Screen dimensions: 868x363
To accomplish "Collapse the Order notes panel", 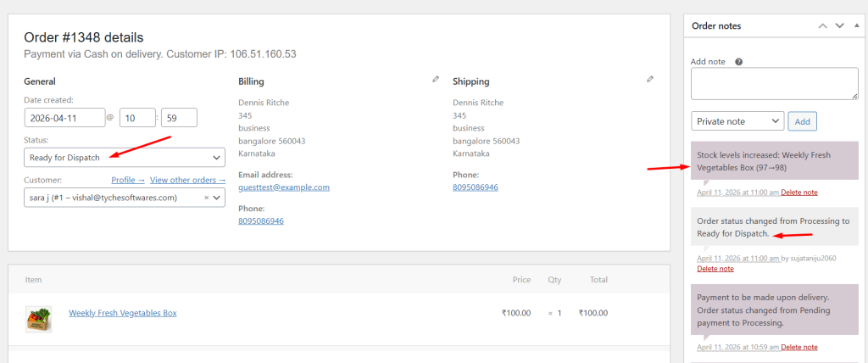I will pyautogui.click(x=856, y=26).
